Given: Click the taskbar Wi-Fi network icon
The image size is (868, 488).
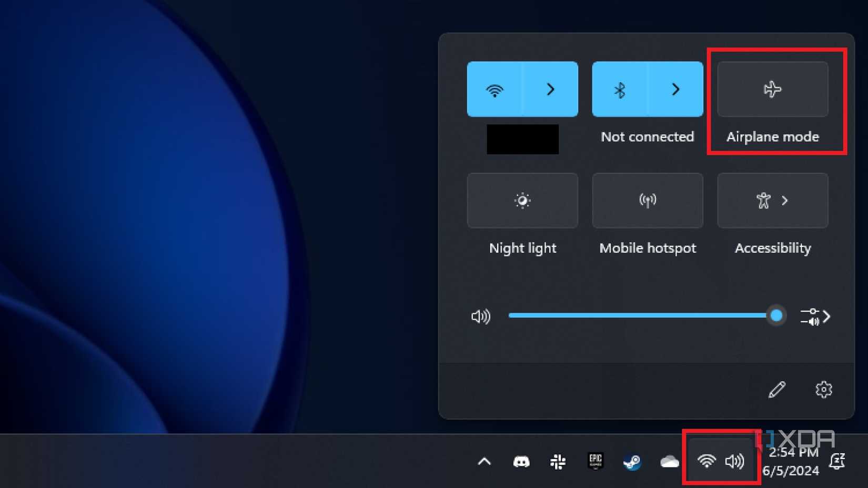Looking at the screenshot, I should 706,461.
